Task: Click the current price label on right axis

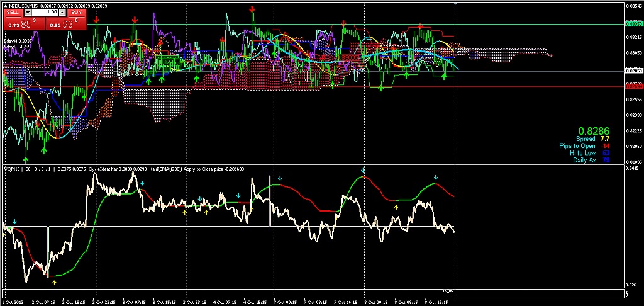Action: [x=633, y=71]
